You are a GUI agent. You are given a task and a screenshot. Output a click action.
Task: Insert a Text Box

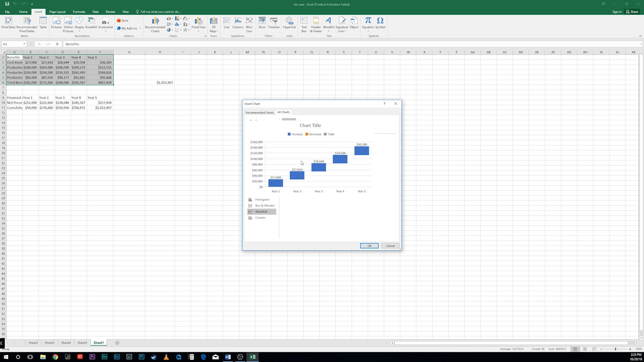tap(304, 25)
